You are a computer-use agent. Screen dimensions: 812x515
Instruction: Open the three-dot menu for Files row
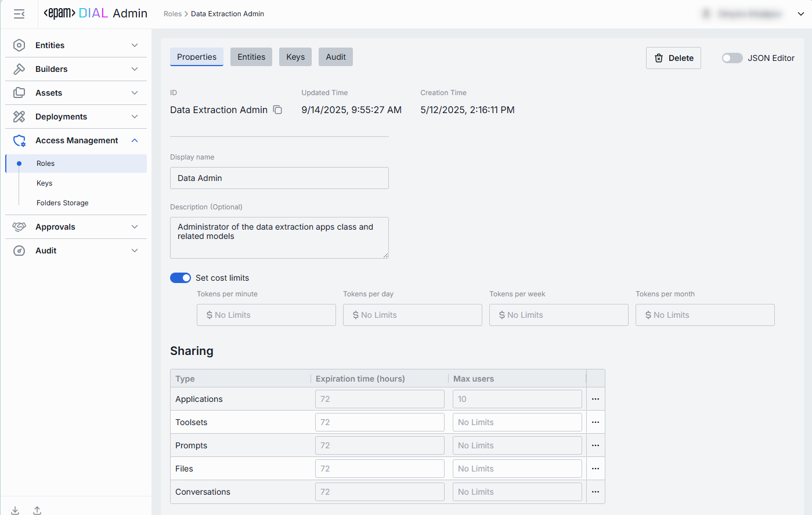595,469
